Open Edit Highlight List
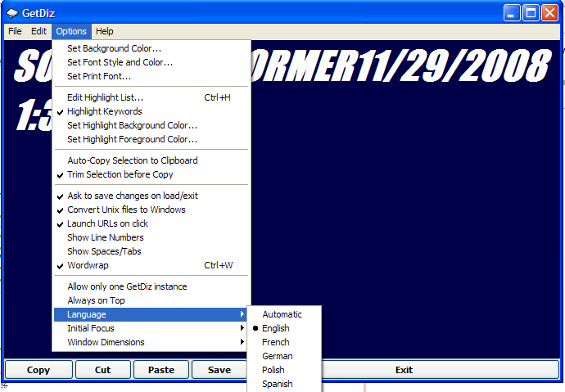Viewport: 565px width, 392px height. point(151,97)
